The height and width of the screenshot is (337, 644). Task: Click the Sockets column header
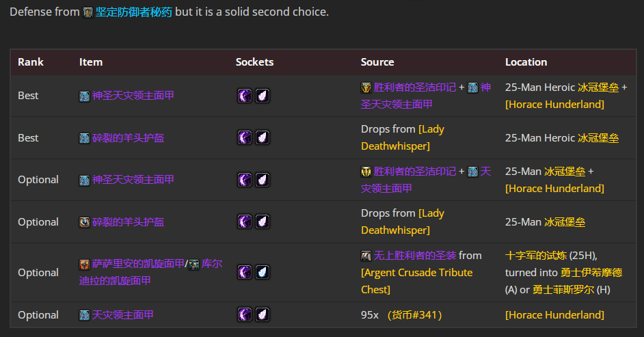click(254, 62)
